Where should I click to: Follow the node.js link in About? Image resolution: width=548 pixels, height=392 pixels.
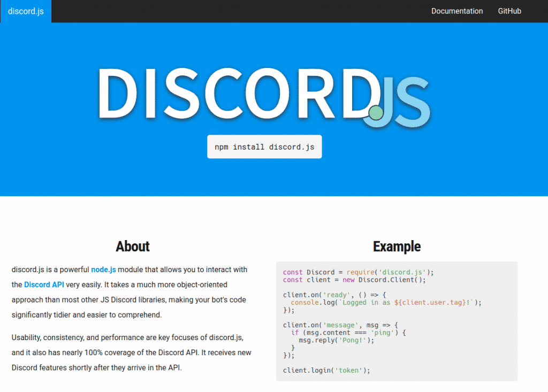103,270
